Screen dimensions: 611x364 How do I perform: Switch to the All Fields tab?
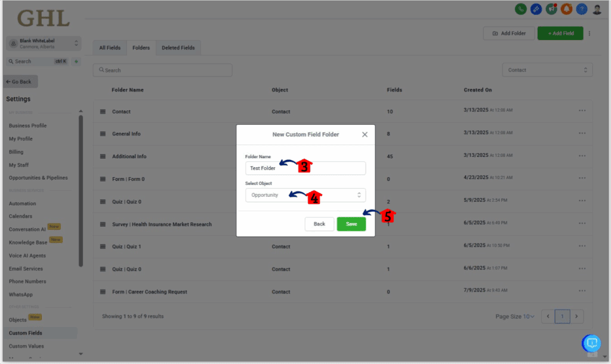click(x=110, y=48)
